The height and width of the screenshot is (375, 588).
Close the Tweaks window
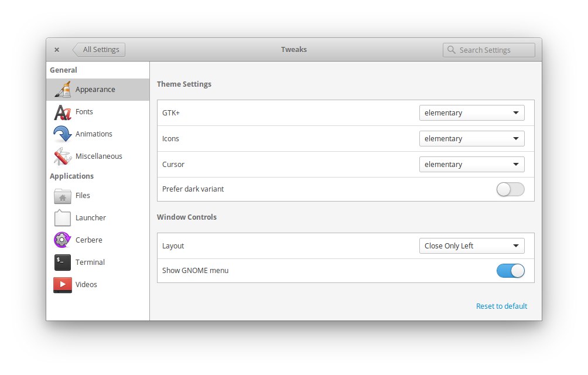click(57, 49)
